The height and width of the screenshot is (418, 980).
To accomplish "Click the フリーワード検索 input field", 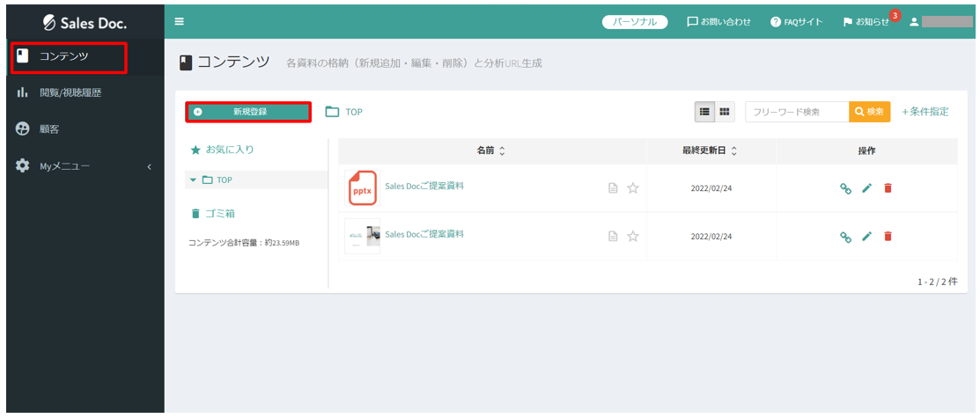I will click(797, 112).
